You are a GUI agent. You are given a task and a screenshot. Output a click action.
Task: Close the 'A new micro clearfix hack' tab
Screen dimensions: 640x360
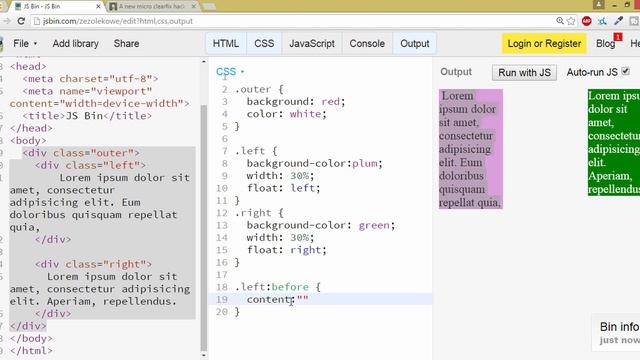click(x=194, y=6)
